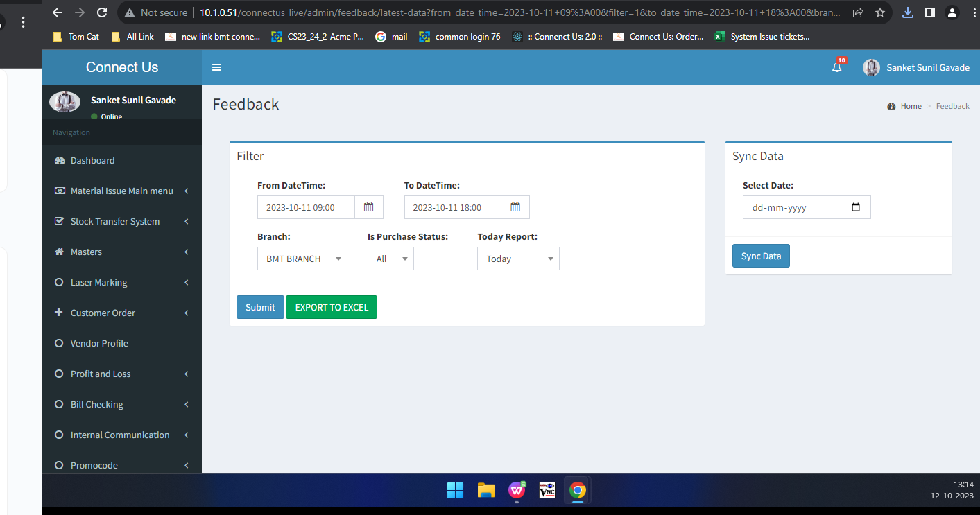
Task: Click Promocode circle icon
Action: tap(59, 465)
